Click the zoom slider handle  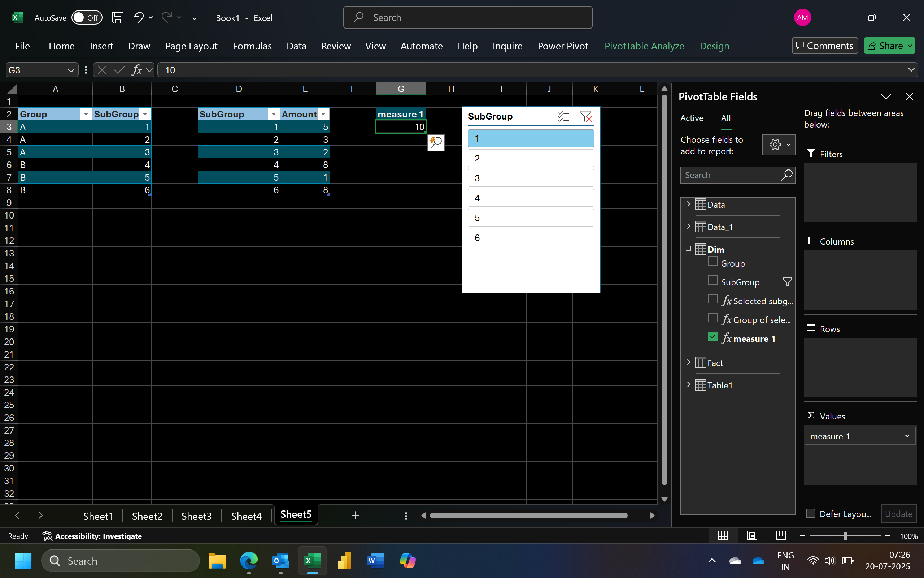tap(845, 536)
